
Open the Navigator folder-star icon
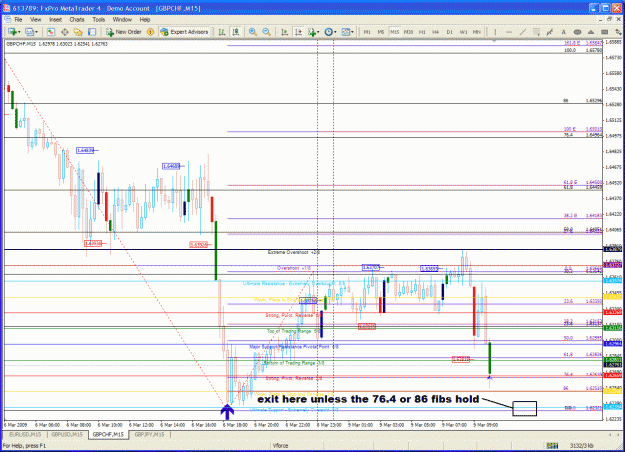coord(78,32)
